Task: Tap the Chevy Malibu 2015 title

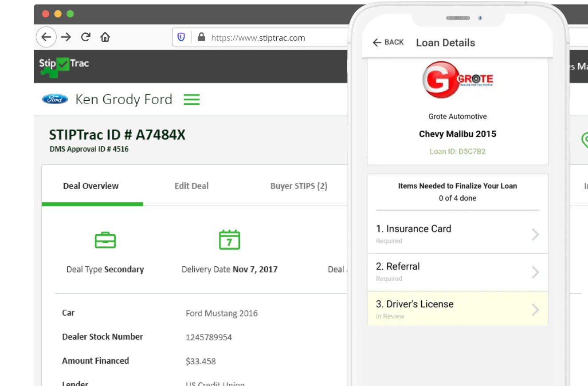Action: point(458,134)
